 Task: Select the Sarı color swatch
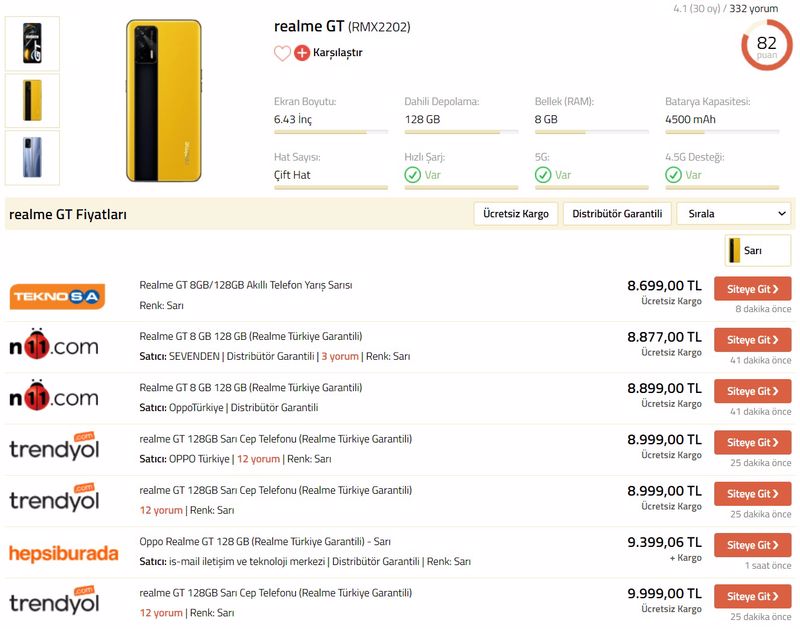click(x=758, y=250)
